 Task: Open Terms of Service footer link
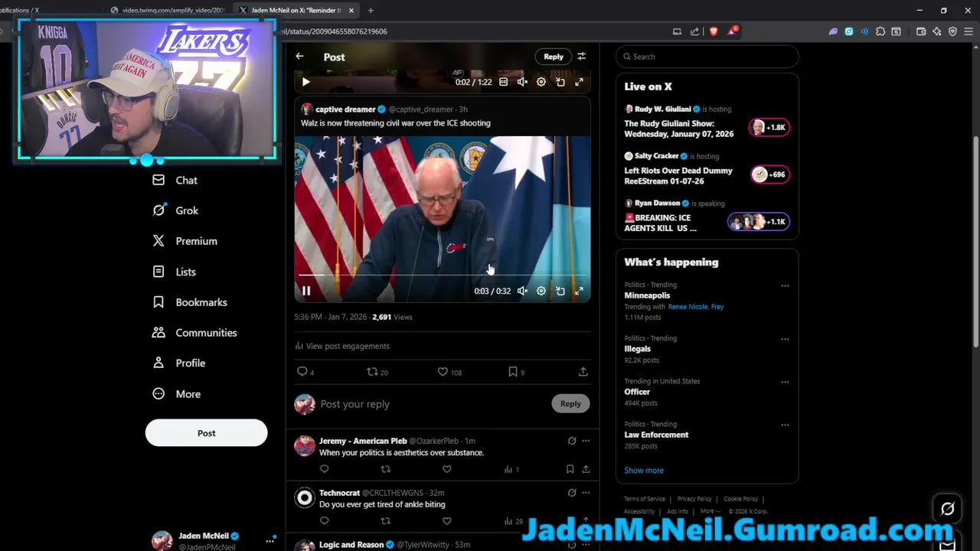point(645,499)
